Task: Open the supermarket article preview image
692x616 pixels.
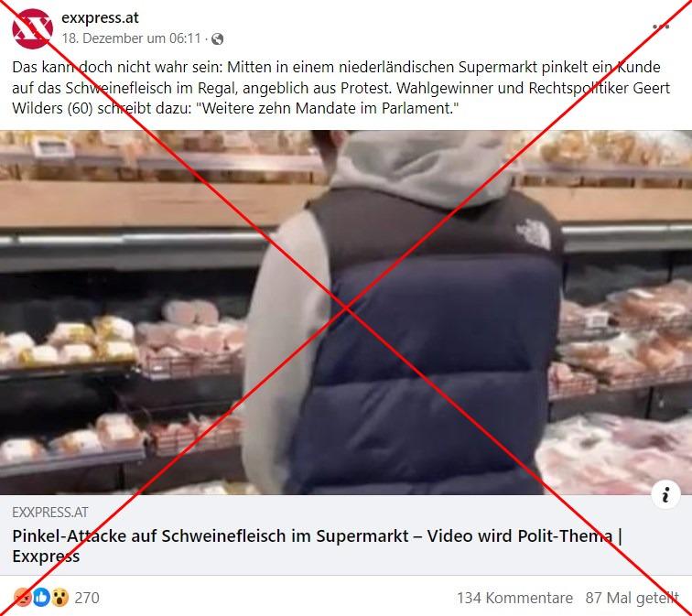Action: click(346, 312)
